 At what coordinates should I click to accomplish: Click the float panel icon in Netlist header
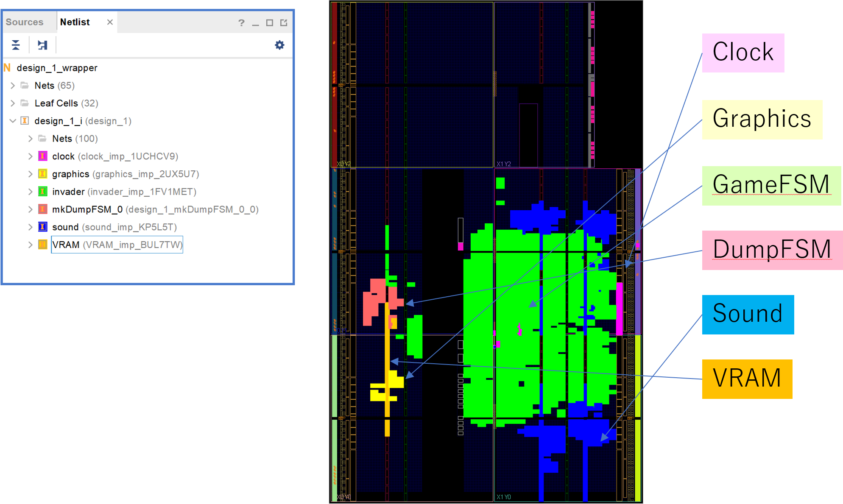tap(284, 23)
